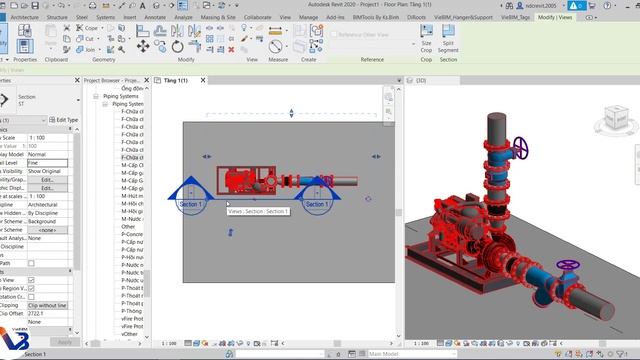The height and width of the screenshot is (360, 640).
Task: Close the Tầng 1(1) view tab
Action: point(203,80)
